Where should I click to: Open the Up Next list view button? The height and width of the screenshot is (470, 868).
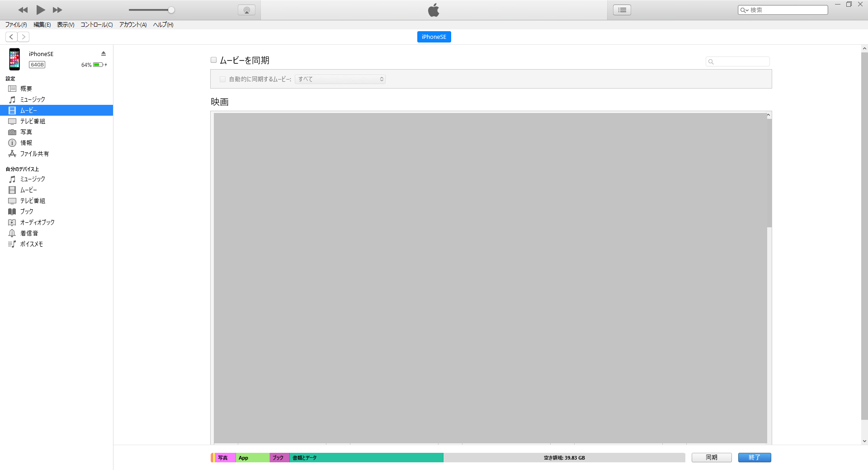point(622,10)
